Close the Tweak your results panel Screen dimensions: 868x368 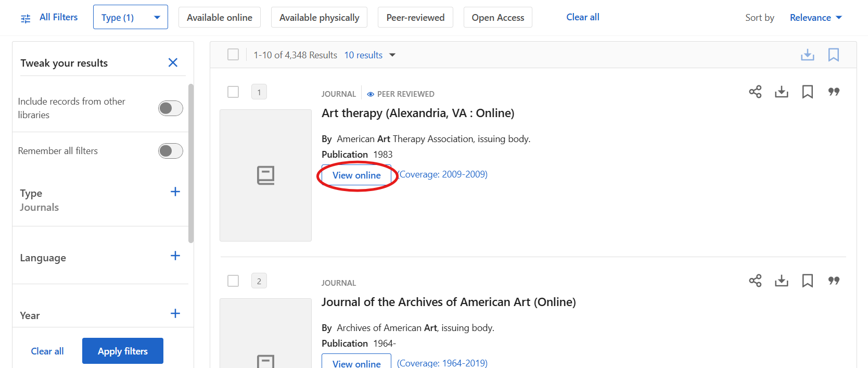tap(173, 62)
